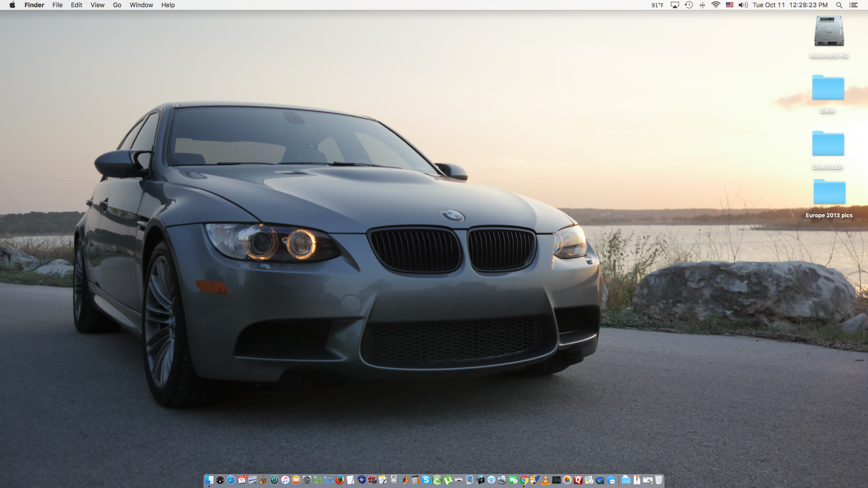Select the BMW folder on desktop
The width and height of the screenshot is (868, 488).
(828, 94)
